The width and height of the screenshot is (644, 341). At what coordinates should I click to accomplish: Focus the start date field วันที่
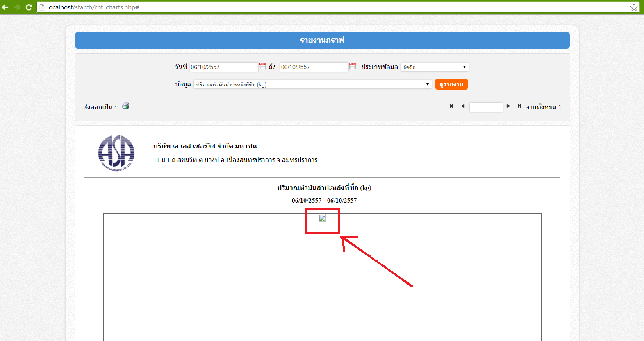click(x=224, y=67)
